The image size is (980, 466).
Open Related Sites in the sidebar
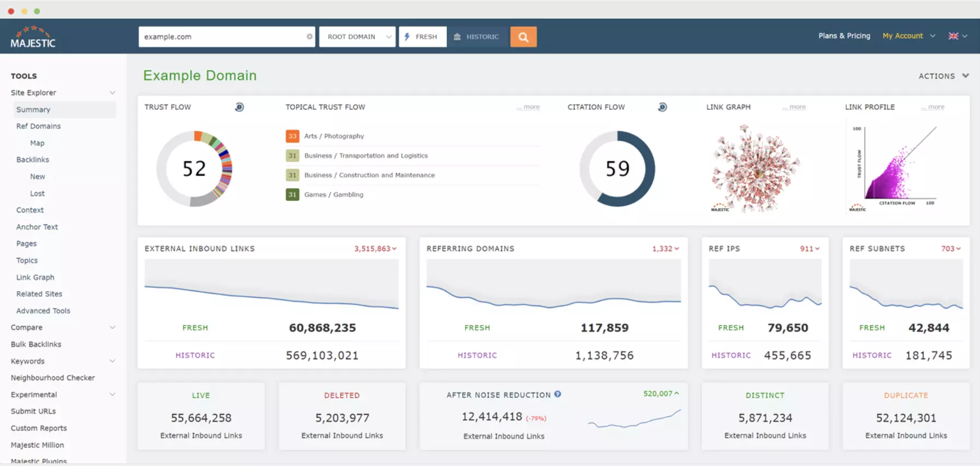[x=39, y=294]
